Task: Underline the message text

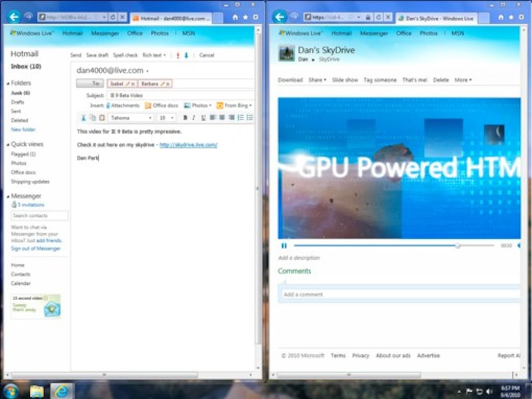Action: 203,118
